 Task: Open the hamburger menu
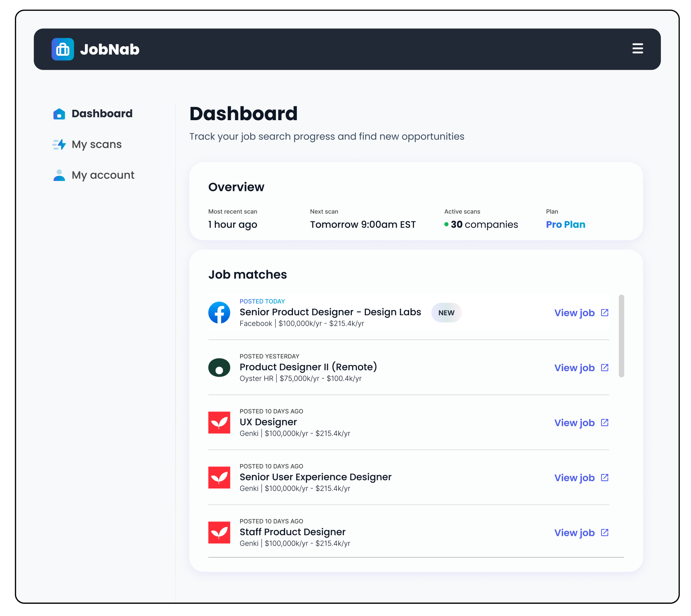(x=637, y=49)
